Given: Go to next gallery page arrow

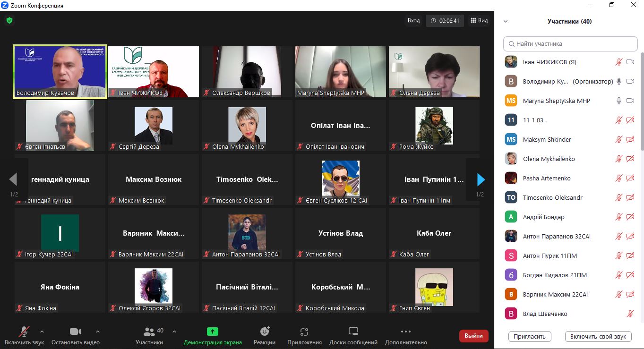Looking at the screenshot, I should [481, 179].
